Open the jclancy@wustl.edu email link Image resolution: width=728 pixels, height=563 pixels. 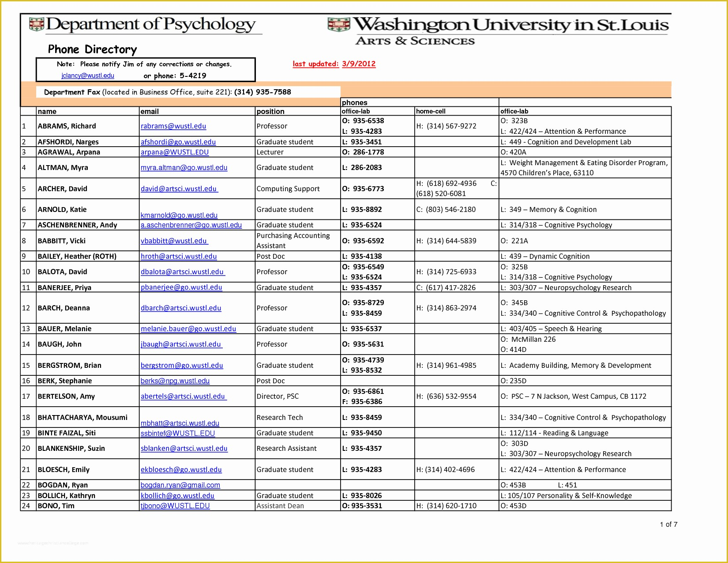[88, 76]
